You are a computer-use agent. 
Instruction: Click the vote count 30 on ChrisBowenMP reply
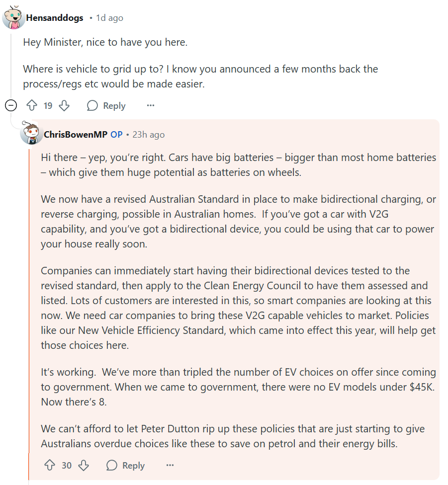tap(67, 466)
